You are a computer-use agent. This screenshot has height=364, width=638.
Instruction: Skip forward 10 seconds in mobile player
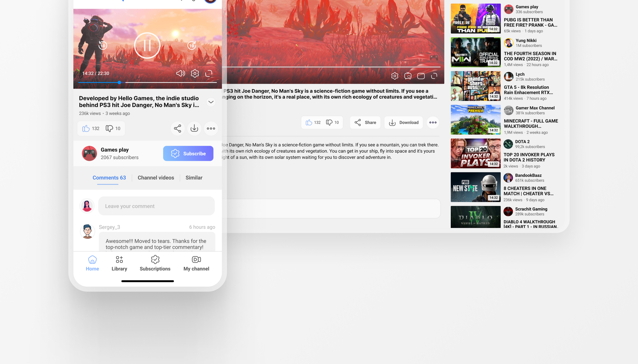point(192,45)
